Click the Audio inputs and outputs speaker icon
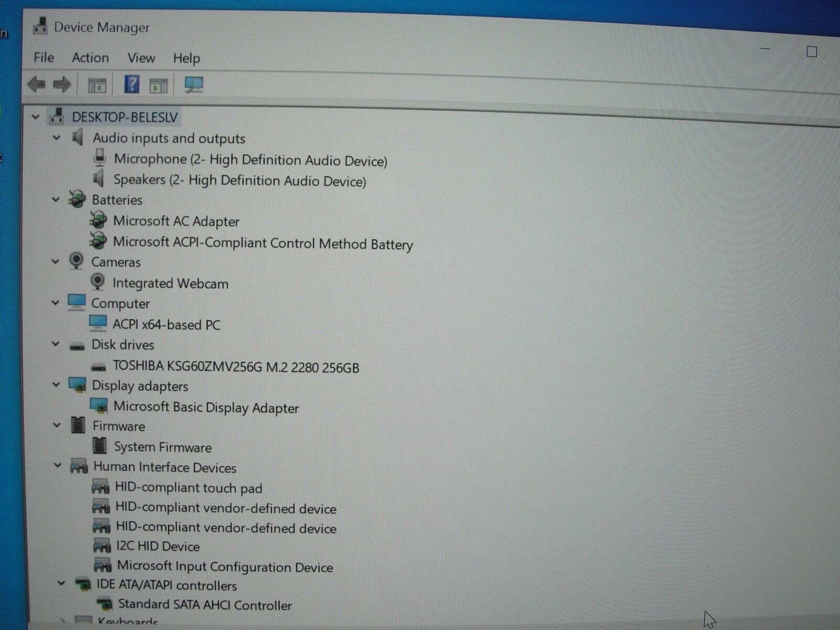The image size is (840, 630). tap(78, 138)
